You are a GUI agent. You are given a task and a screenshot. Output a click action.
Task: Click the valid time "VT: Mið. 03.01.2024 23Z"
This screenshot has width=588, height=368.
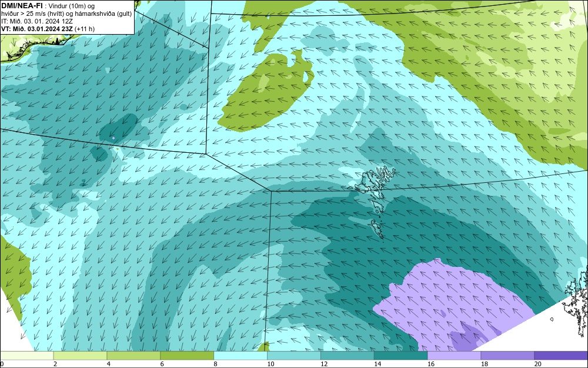[x=37, y=28]
